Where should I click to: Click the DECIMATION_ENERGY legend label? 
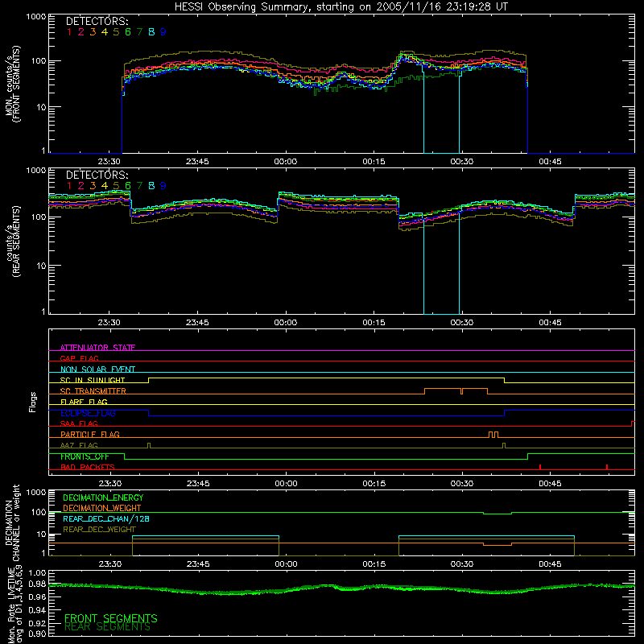[103, 497]
